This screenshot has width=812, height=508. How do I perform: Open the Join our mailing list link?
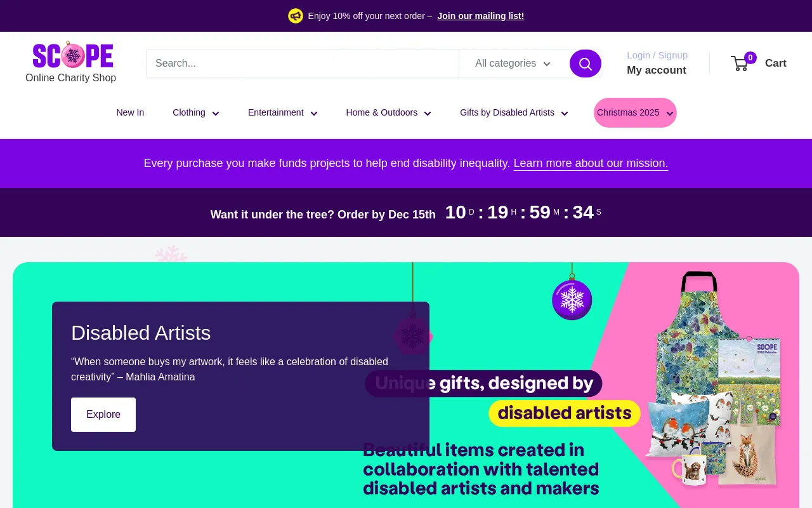(480, 16)
